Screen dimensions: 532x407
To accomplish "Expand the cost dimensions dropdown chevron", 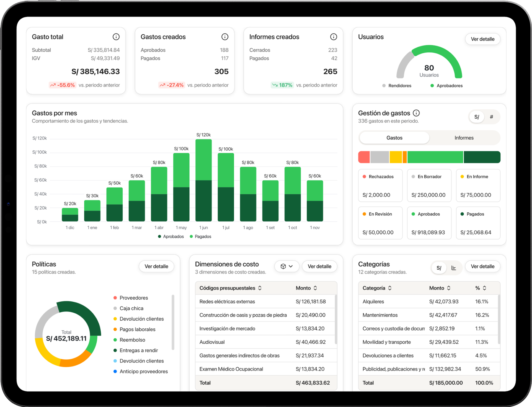I will click(291, 266).
